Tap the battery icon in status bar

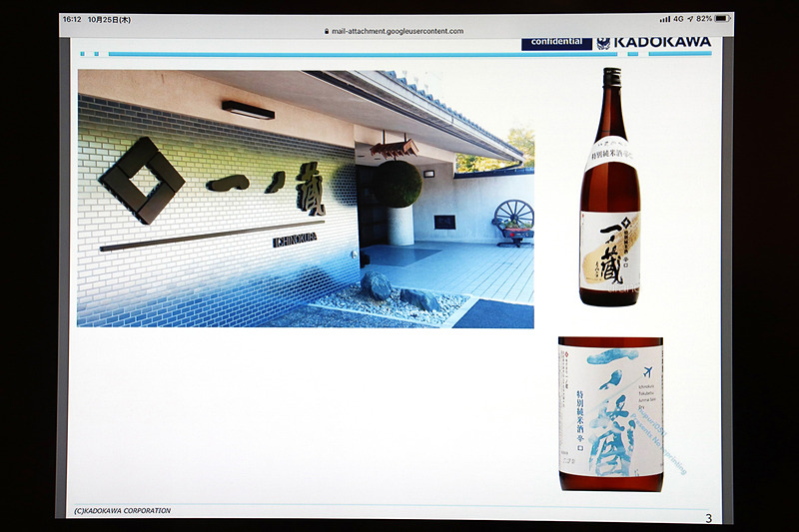pyautogui.click(x=722, y=18)
